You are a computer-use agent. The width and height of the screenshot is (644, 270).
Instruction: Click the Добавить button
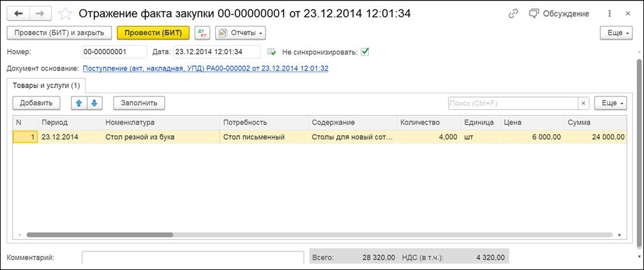point(36,103)
